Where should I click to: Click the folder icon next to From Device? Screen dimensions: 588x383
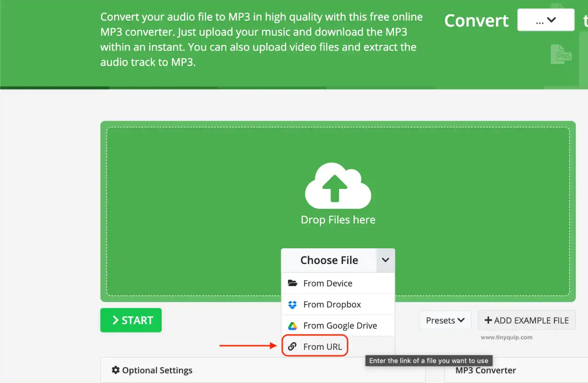pos(293,283)
